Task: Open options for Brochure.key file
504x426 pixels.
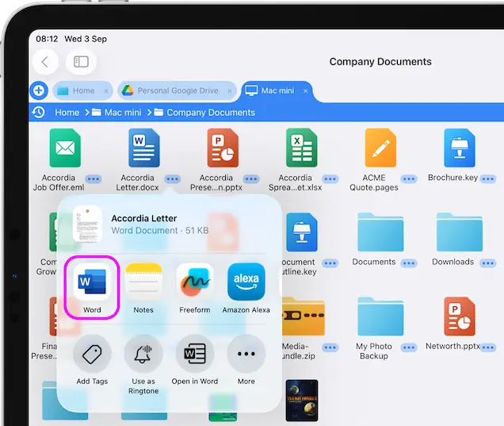Action: tap(487, 178)
